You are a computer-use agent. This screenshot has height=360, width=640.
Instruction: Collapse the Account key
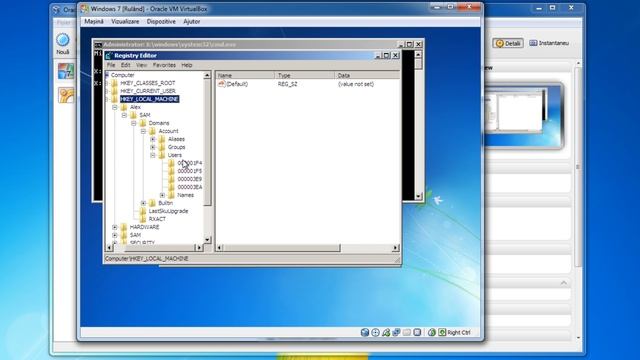coord(143,131)
